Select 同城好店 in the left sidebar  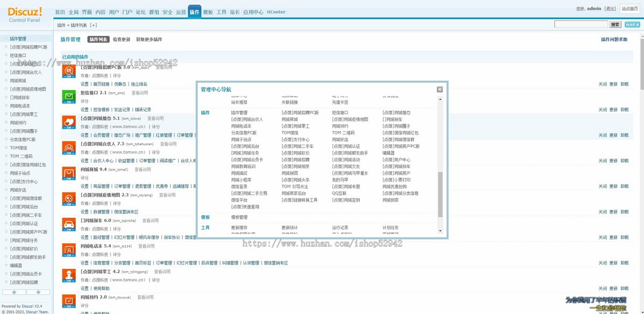pos(18,190)
